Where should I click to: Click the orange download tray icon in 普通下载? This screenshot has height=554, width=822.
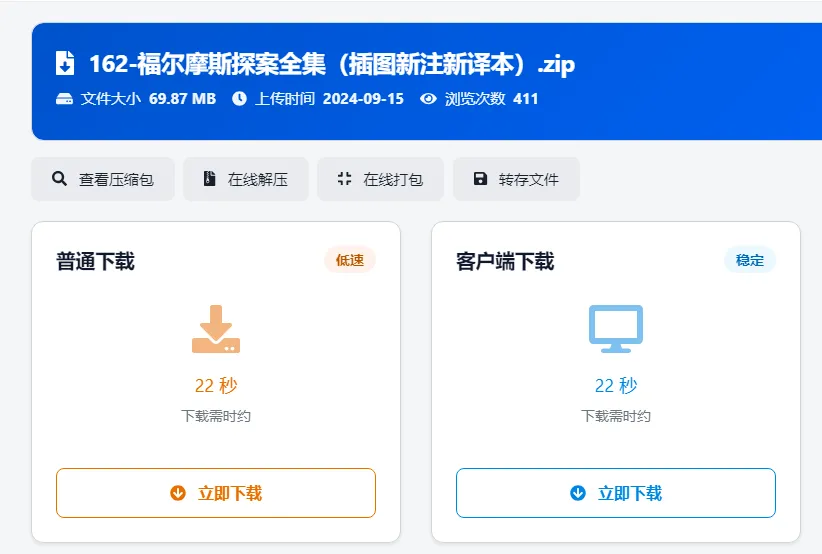(216, 329)
